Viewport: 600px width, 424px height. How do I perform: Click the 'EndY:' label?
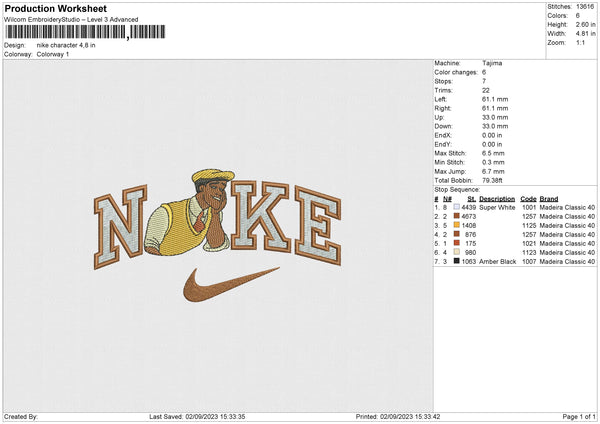(x=443, y=144)
